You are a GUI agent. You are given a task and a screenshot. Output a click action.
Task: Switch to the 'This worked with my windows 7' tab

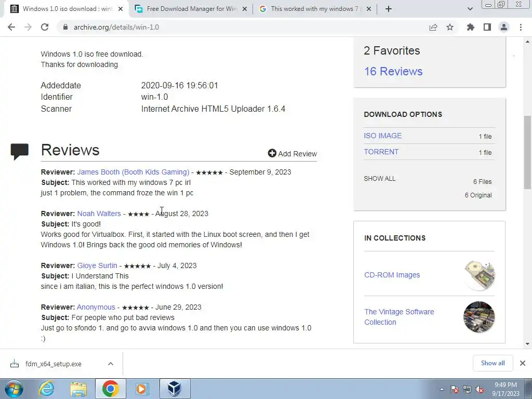point(315,9)
